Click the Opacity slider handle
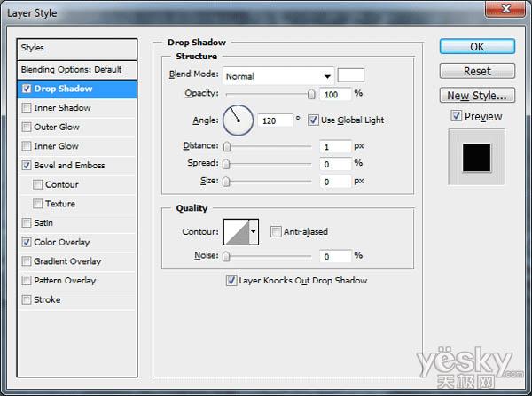Viewport: 532px width, 396px height. click(x=311, y=93)
